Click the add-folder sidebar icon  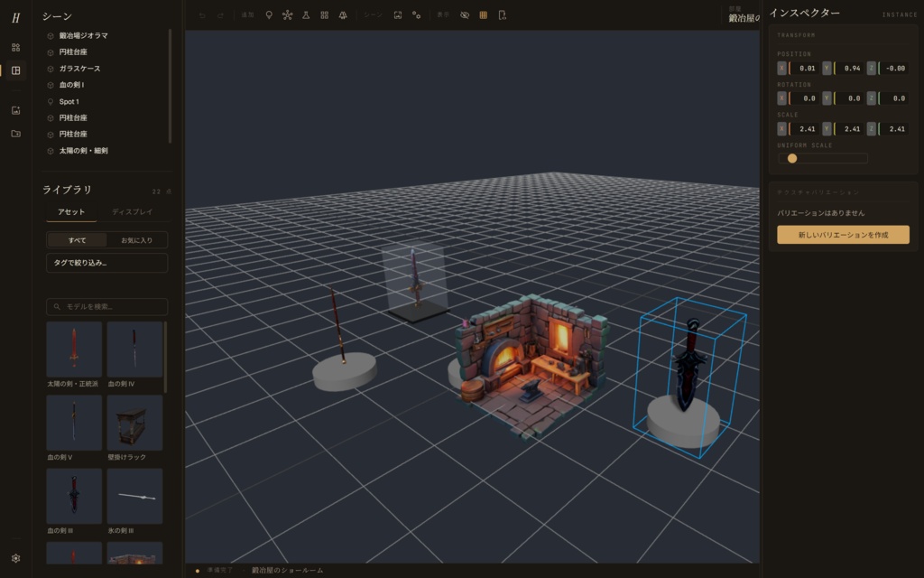(x=16, y=134)
